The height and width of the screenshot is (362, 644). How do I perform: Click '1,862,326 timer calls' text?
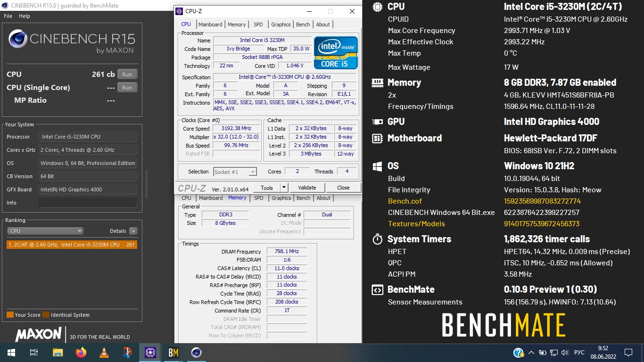pos(547,239)
